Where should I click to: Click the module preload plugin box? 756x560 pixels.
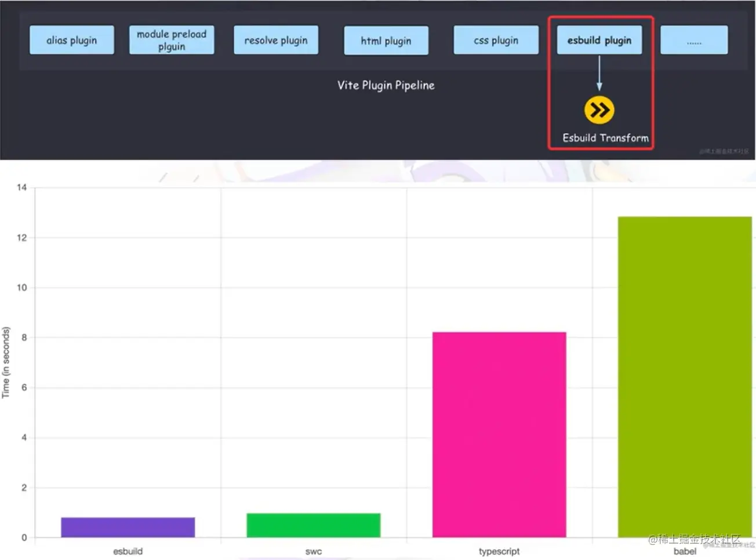click(172, 40)
